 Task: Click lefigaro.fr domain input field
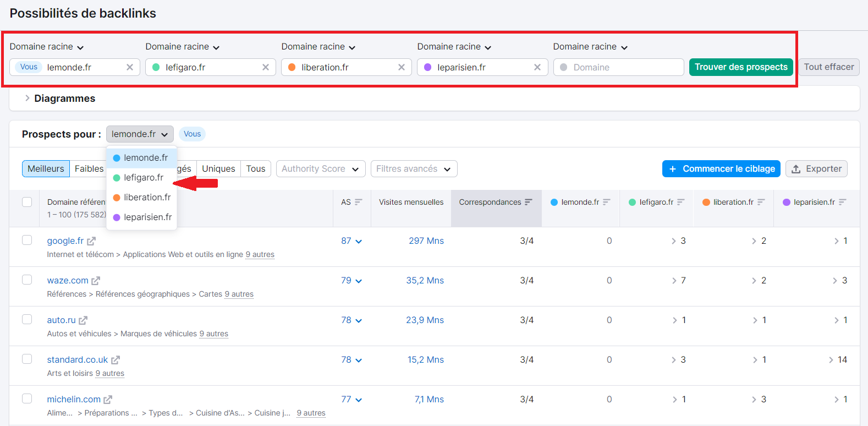[211, 67]
